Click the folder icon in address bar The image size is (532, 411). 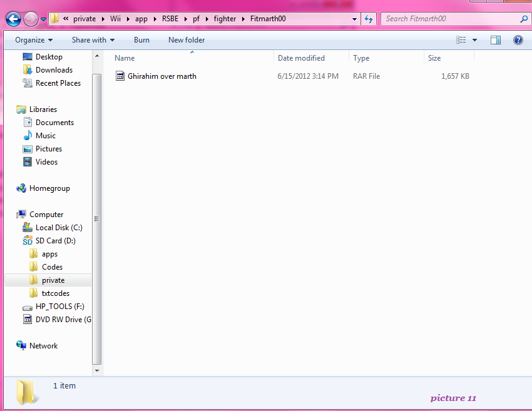(x=54, y=18)
